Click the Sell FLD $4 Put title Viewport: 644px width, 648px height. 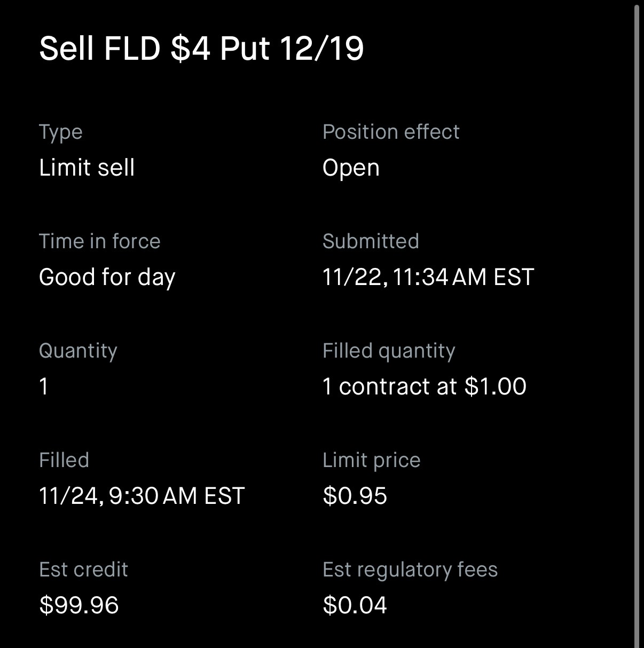point(201,49)
